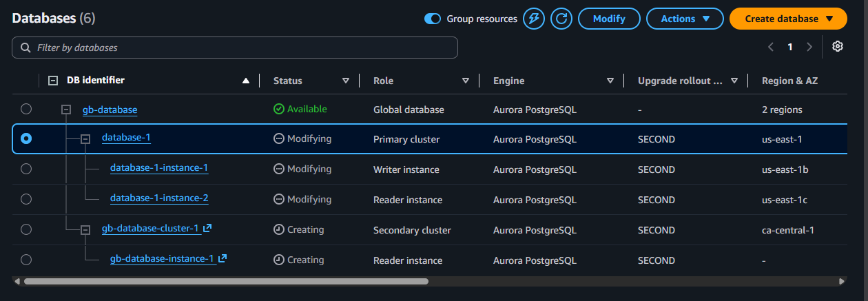This screenshot has width=868, height=301.
Task: Sort by Status column
Action: [x=346, y=81]
